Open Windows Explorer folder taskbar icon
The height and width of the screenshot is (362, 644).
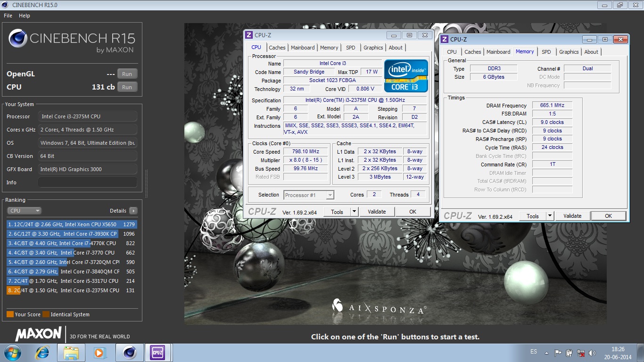pos(71,352)
